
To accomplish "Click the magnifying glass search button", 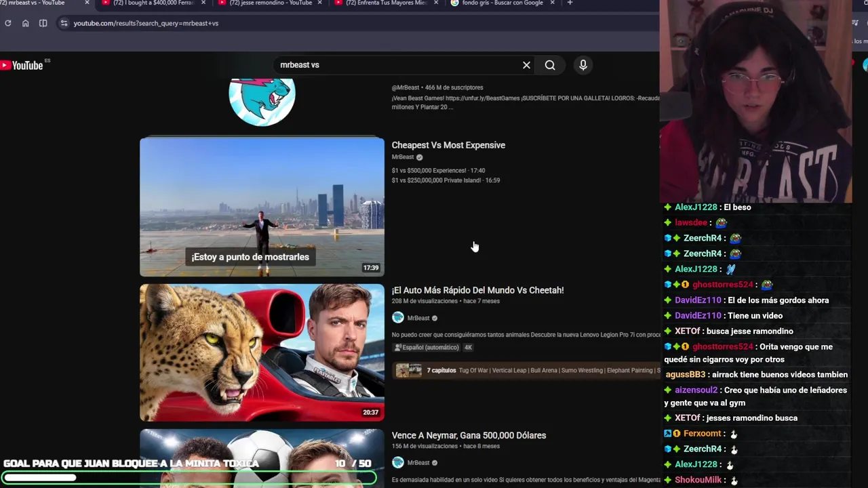I will [x=550, y=65].
